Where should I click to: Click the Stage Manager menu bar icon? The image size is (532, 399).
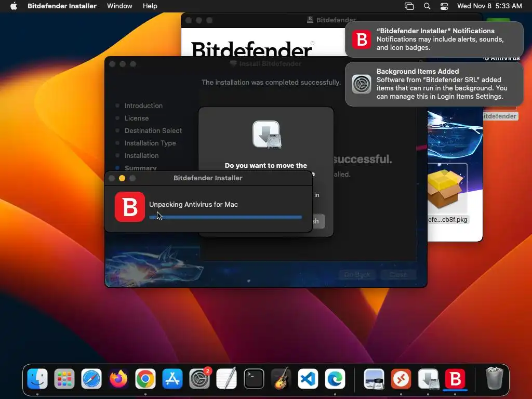click(409, 6)
